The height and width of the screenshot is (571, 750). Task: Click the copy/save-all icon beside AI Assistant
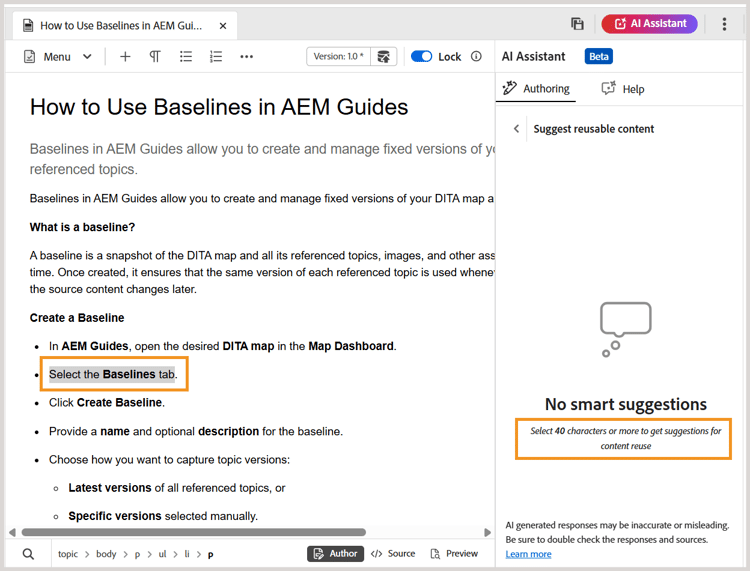[577, 24]
